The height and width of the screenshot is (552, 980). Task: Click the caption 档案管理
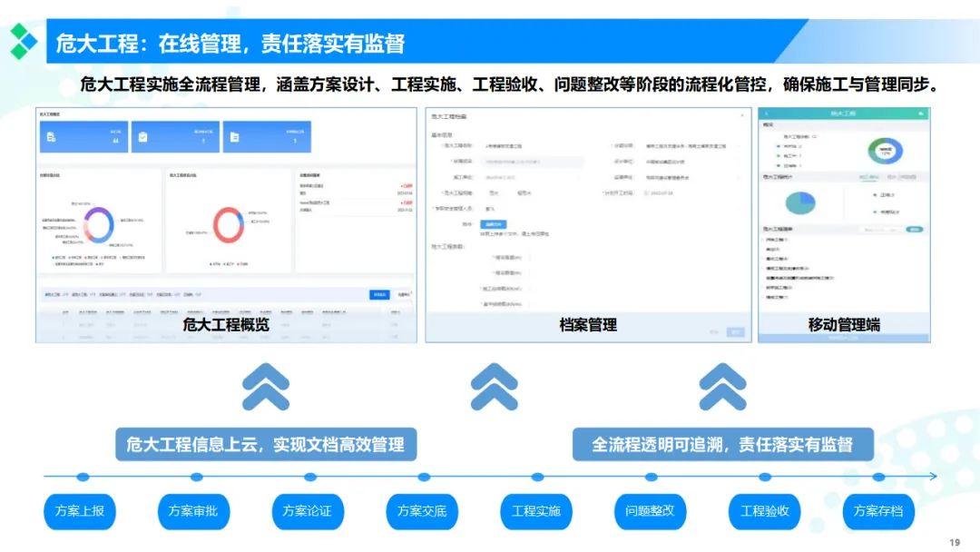(x=588, y=324)
